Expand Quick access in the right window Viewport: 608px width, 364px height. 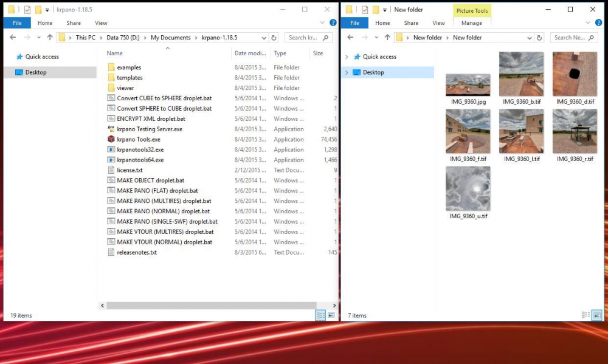[347, 57]
